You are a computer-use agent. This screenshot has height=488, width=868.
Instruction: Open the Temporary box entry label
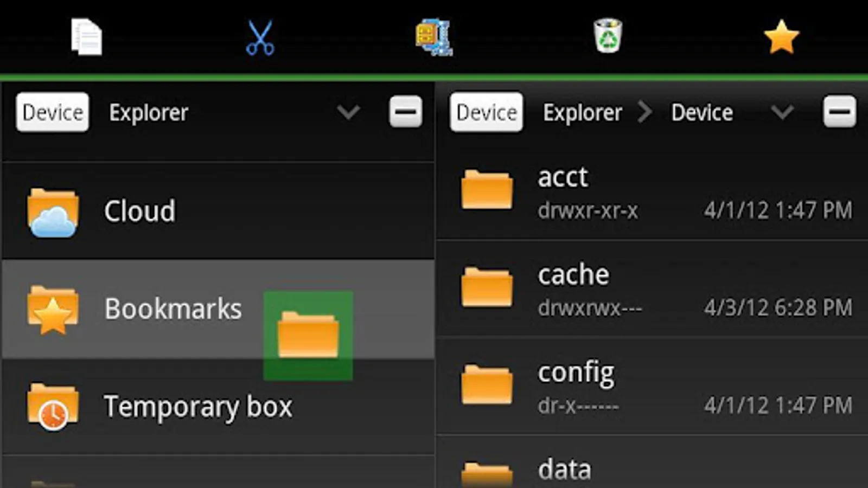click(198, 407)
